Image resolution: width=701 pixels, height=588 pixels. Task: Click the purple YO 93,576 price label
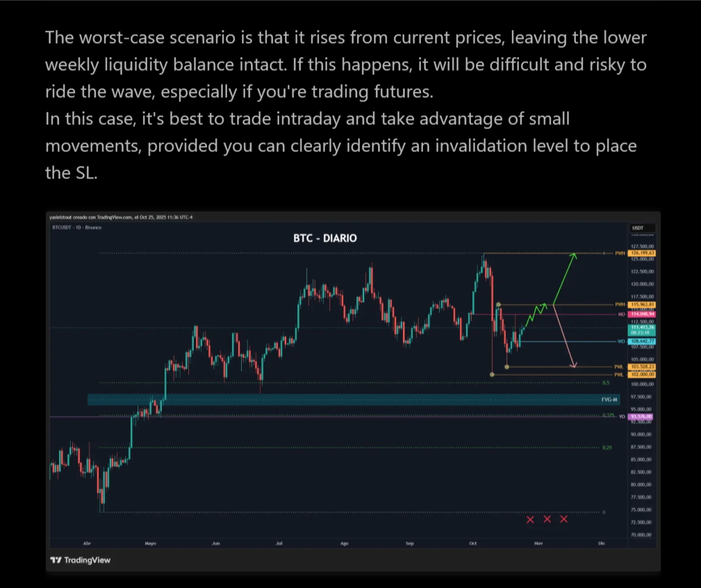[641, 417]
